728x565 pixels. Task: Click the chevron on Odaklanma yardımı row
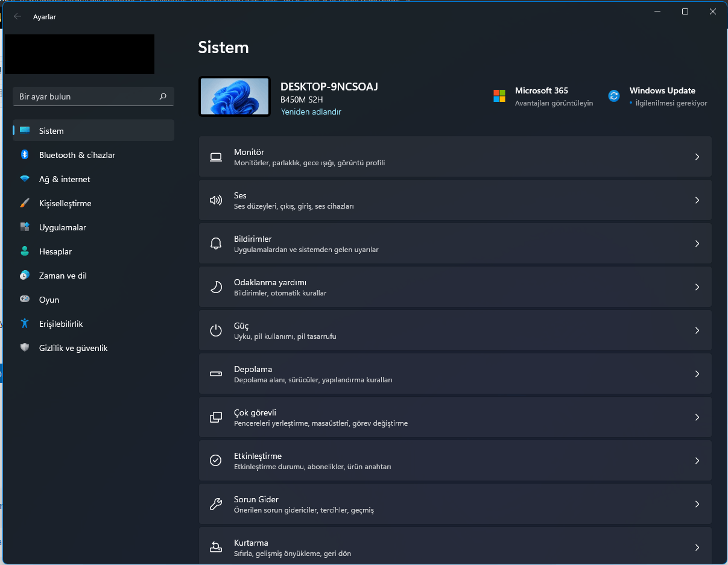(x=697, y=287)
